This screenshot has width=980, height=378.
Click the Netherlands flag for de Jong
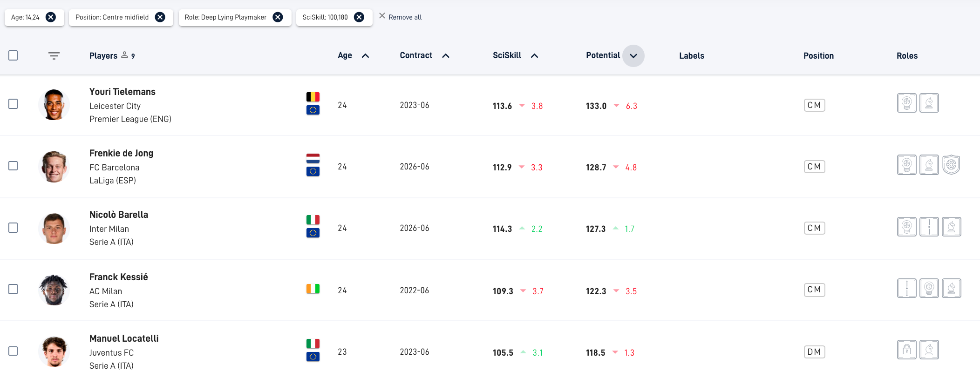(313, 158)
